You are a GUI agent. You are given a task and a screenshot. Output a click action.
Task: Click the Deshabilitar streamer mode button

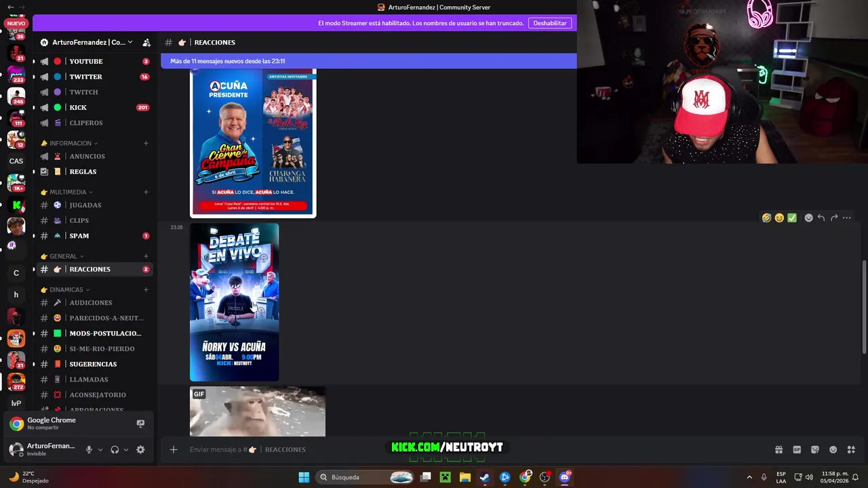(x=550, y=23)
